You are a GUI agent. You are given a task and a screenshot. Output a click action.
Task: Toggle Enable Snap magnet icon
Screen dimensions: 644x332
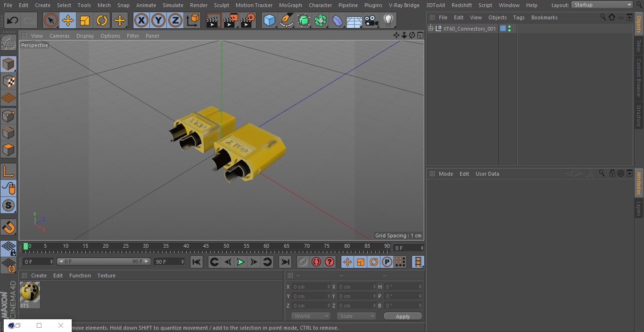click(x=8, y=227)
